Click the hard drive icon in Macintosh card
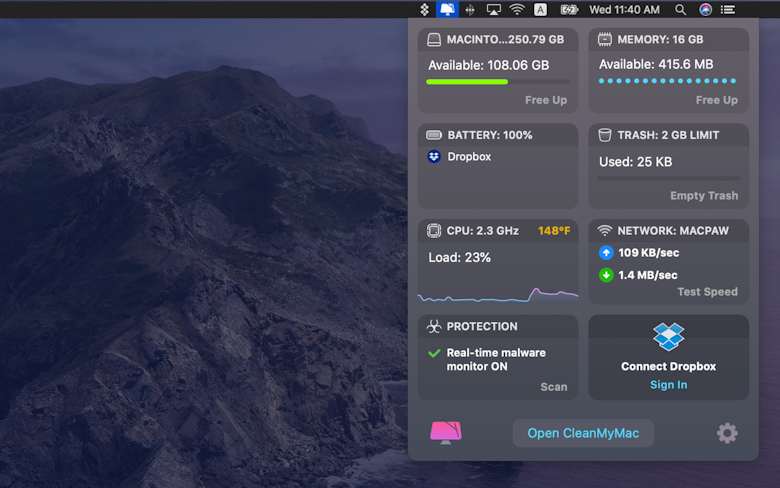The width and height of the screenshot is (780, 488). pyautogui.click(x=434, y=40)
